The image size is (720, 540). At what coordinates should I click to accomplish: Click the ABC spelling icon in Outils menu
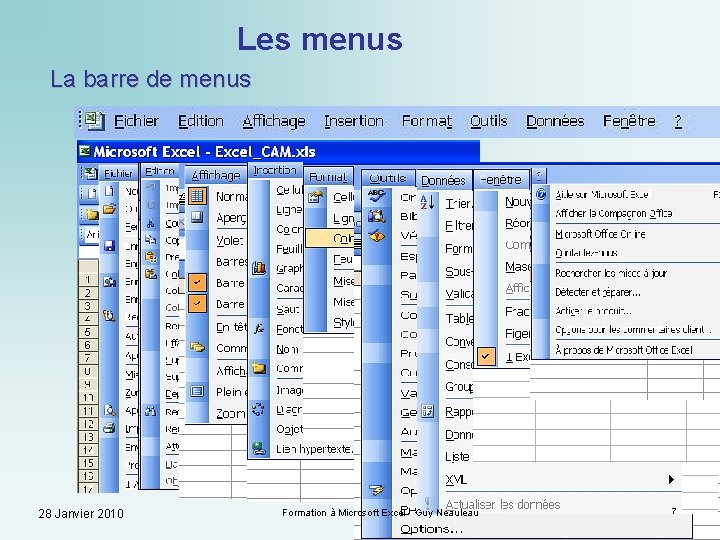pos(377,196)
